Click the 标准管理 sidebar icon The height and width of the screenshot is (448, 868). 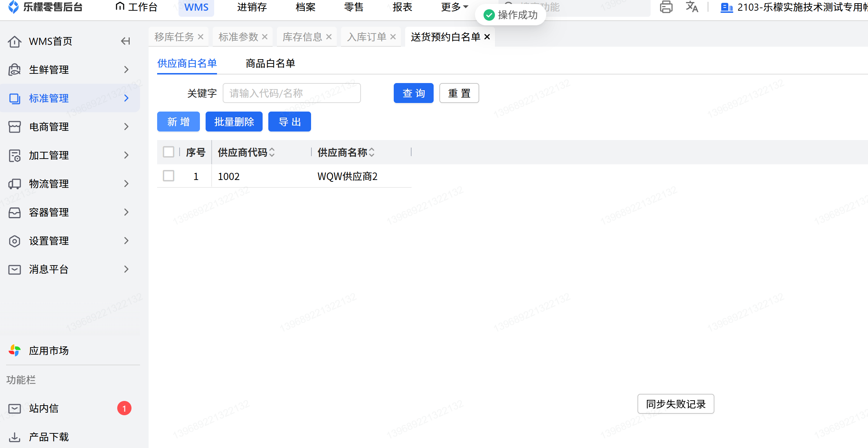(x=15, y=98)
